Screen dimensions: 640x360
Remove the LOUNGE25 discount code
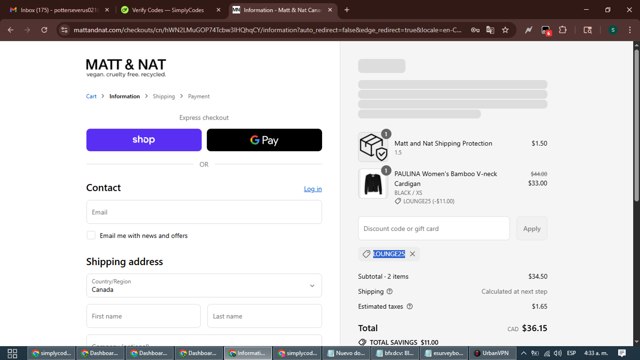point(413,254)
